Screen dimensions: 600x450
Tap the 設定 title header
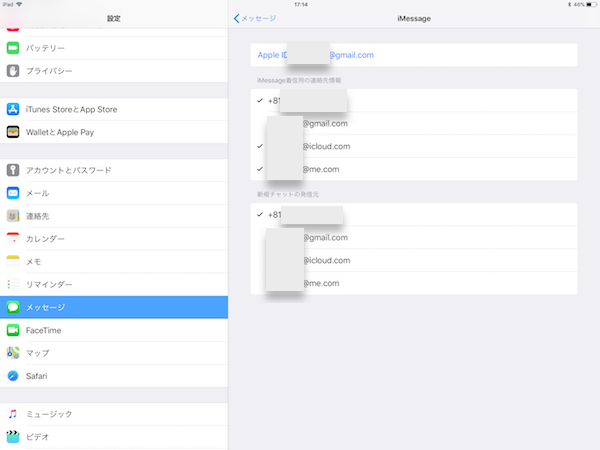tap(114, 18)
